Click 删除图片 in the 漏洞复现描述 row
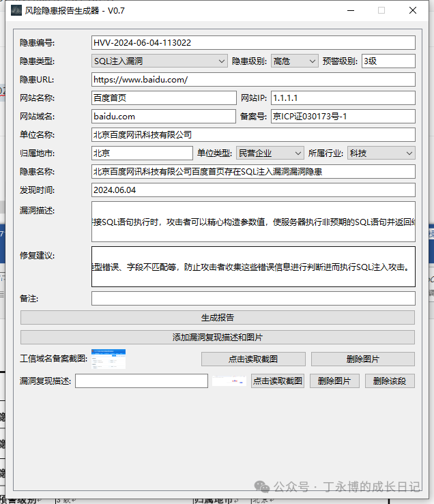This screenshot has height=504, width=434. click(334, 381)
